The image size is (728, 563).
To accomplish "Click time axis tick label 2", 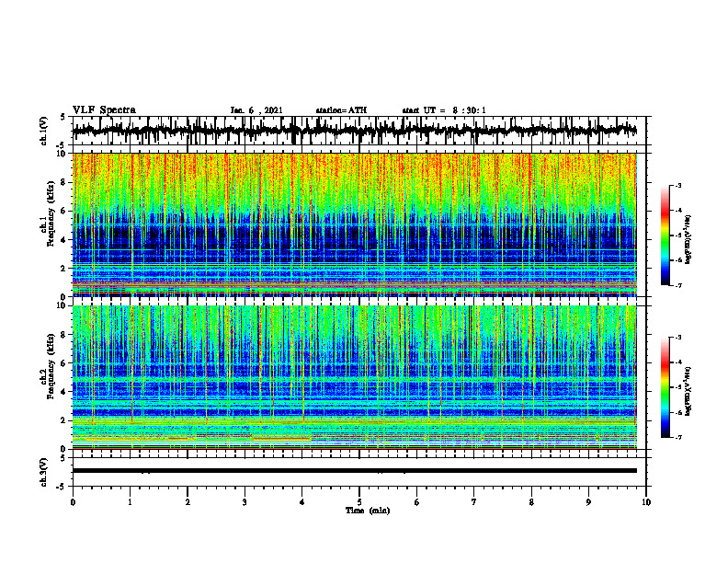I will pos(188,502).
